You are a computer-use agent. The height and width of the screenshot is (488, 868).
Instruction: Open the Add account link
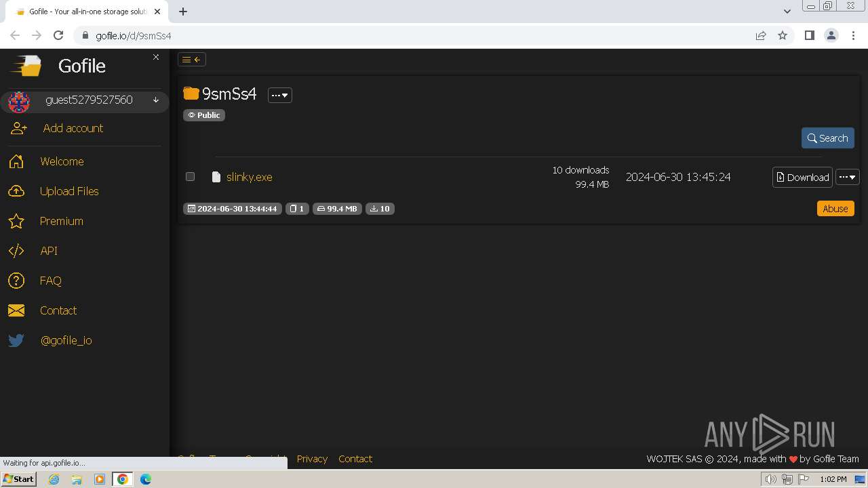click(x=73, y=128)
